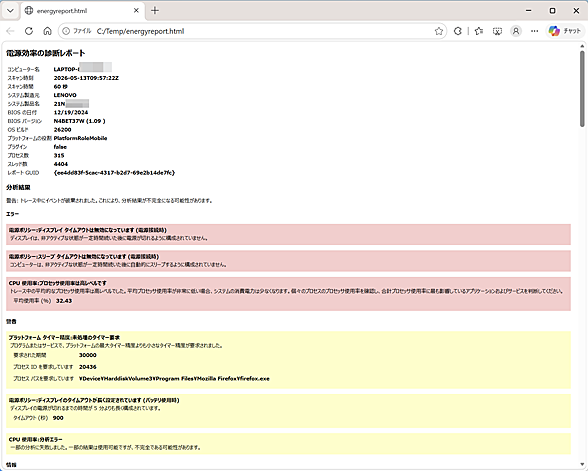Open the Copilot chat button
This screenshot has height=471, width=588.
565,31
